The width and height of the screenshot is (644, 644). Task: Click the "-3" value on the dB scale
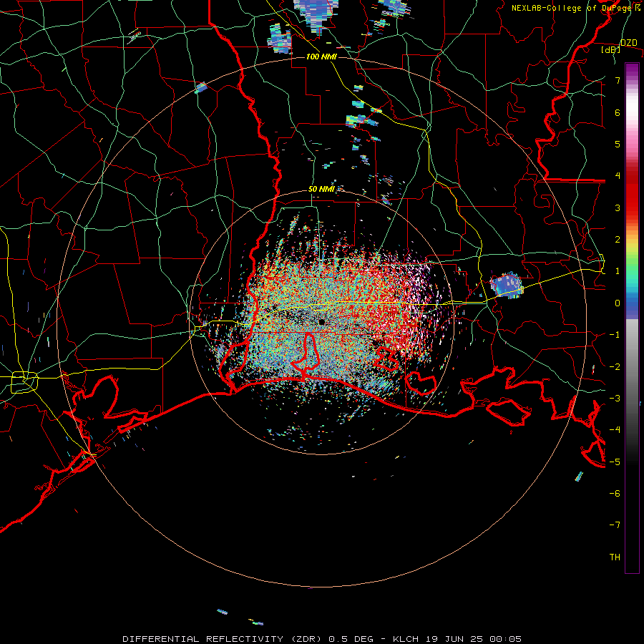pyautogui.click(x=615, y=399)
